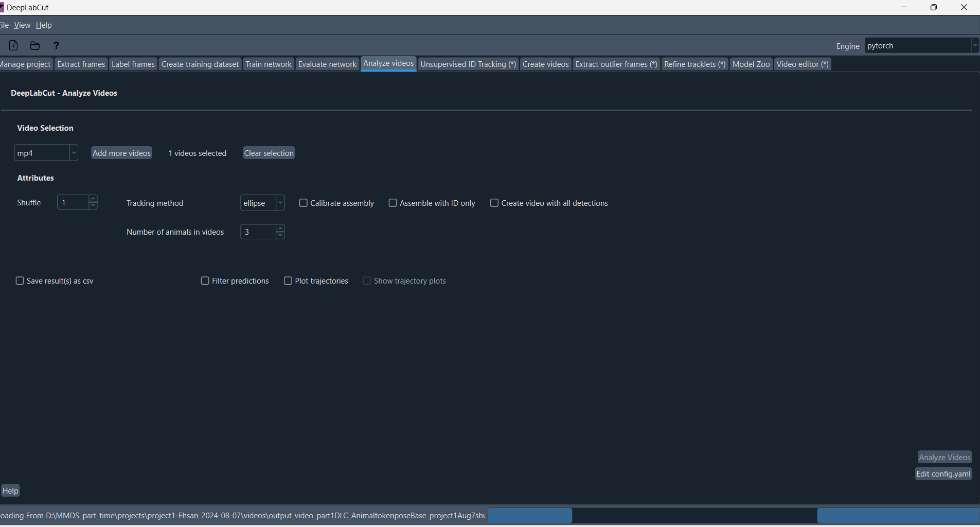
Task: Open the Tracking method ellipse dropdown
Action: [x=280, y=203]
